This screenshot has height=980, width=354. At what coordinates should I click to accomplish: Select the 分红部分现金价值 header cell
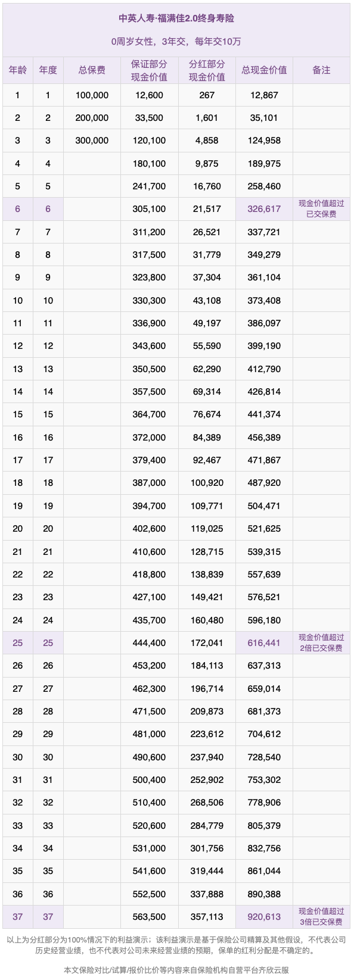point(207,70)
